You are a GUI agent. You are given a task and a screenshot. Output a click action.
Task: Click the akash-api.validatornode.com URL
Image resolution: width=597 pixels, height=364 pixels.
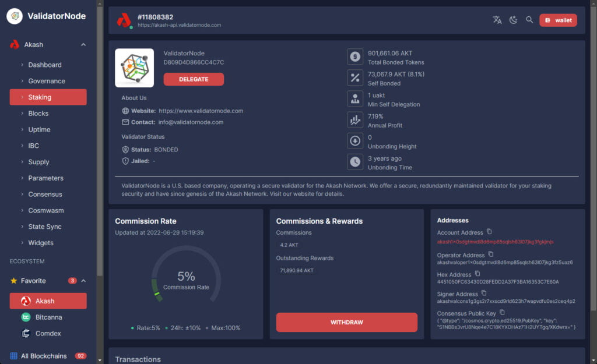180,25
